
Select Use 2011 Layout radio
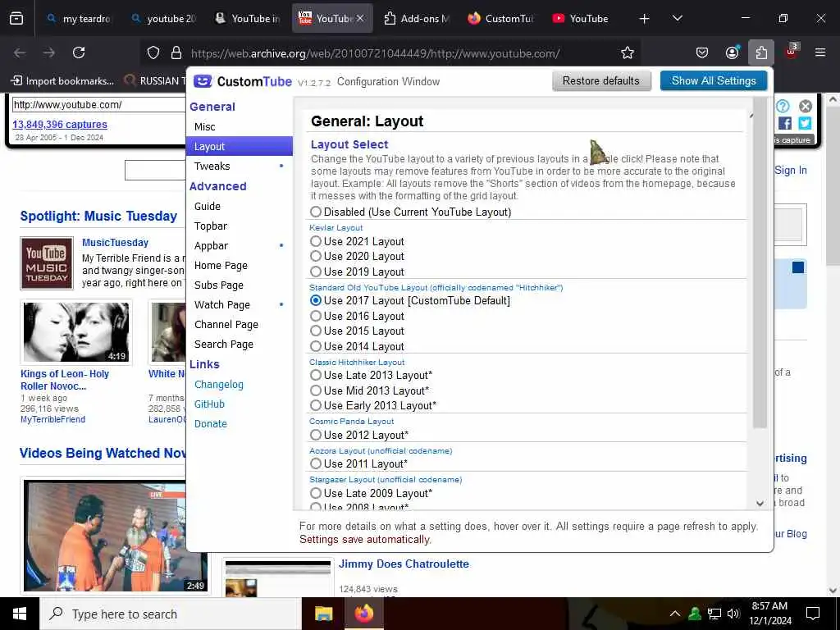click(x=316, y=464)
